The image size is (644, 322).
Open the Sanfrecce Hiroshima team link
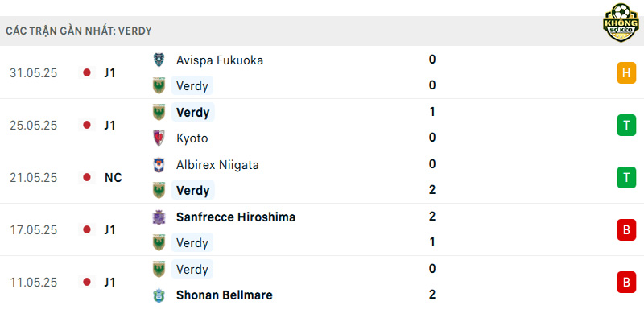(x=236, y=217)
